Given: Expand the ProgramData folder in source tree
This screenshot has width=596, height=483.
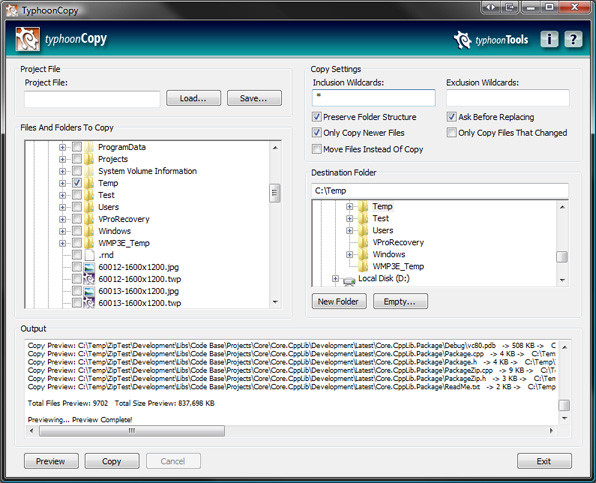Looking at the screenshot, I should pos(62,147).
